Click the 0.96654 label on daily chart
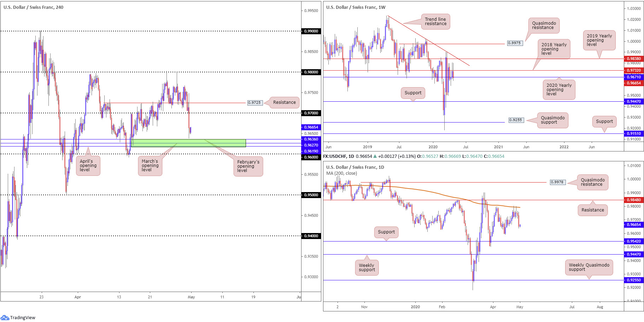The image size is (644, 322). click(634, 225)
